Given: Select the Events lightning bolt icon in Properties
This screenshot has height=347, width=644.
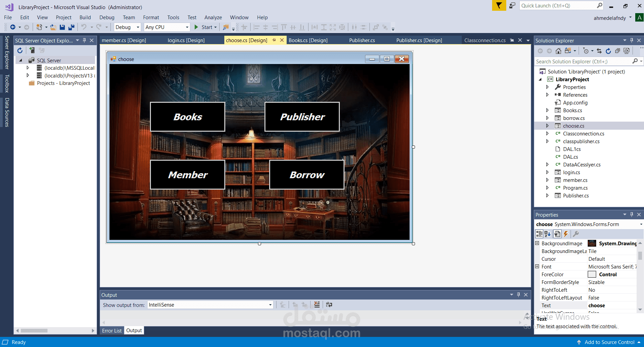Looking at the screenshot, I should pos(566,234).
